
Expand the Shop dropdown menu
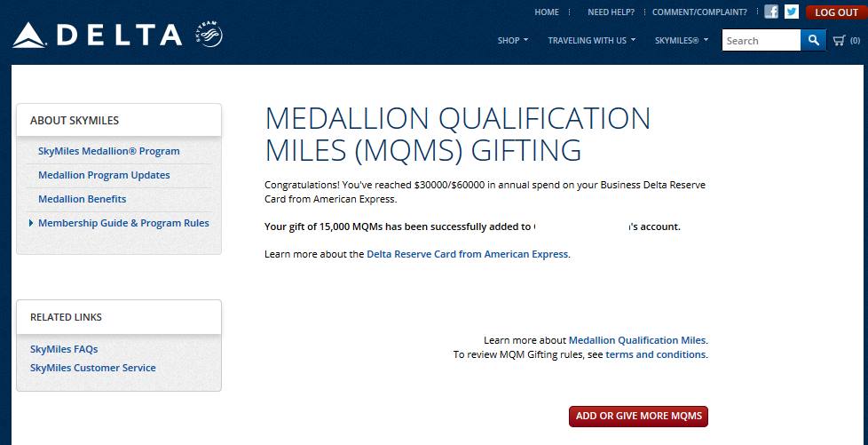(x=513, y=40)
